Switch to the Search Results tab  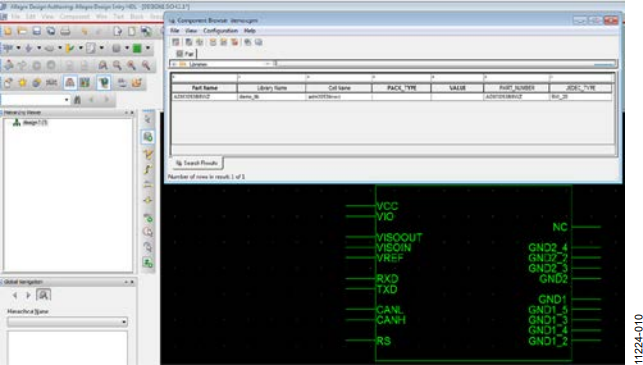197,163
